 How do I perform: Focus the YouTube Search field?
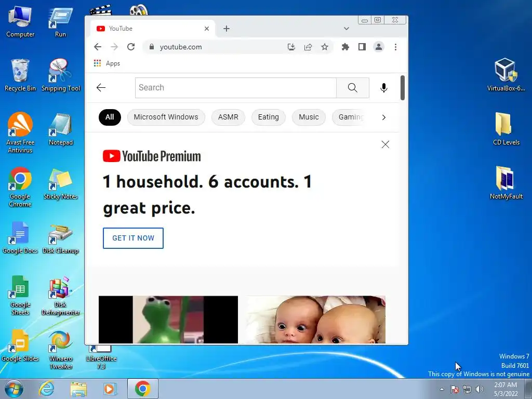(x=236, y=87)
